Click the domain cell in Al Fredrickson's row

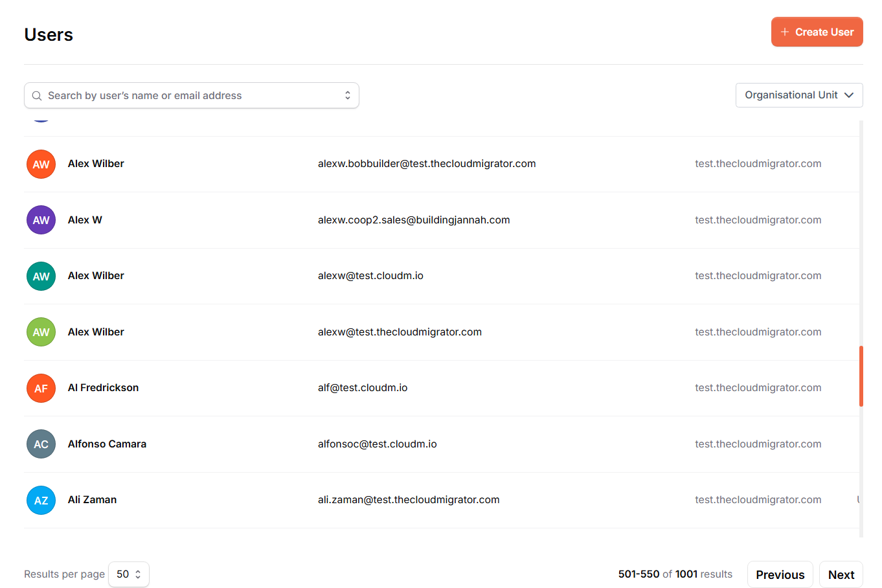[758, 388]
